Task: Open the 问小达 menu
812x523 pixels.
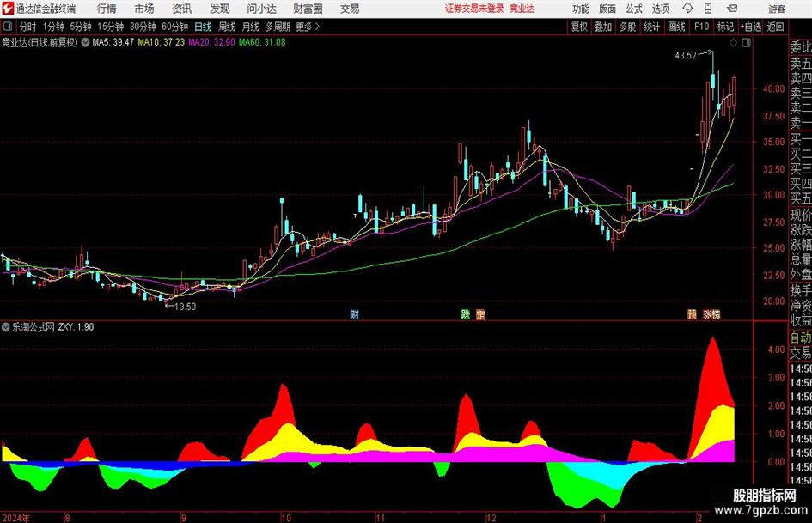Action: [261, 9]
